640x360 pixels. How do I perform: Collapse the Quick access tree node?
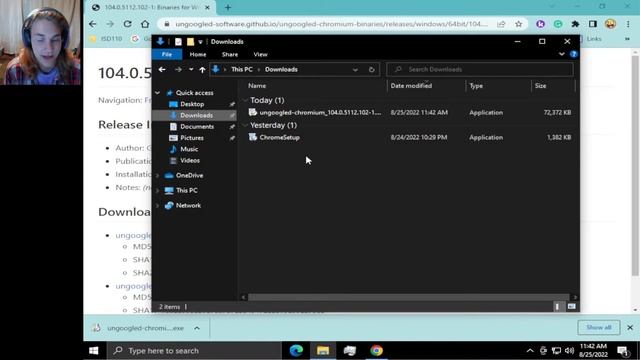158,93
